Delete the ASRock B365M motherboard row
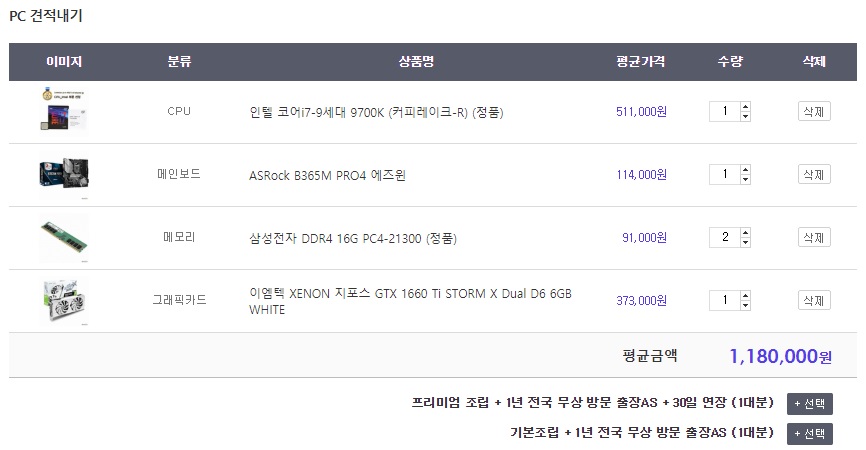866x450 pixels. pyautogui.click(x=813, y=174)
